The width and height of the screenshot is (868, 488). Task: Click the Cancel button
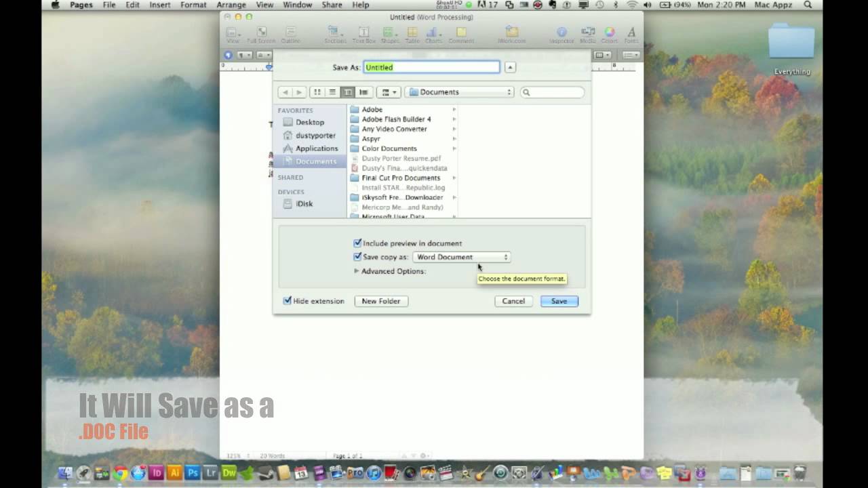pyautogui.click(x=513, y=301)
